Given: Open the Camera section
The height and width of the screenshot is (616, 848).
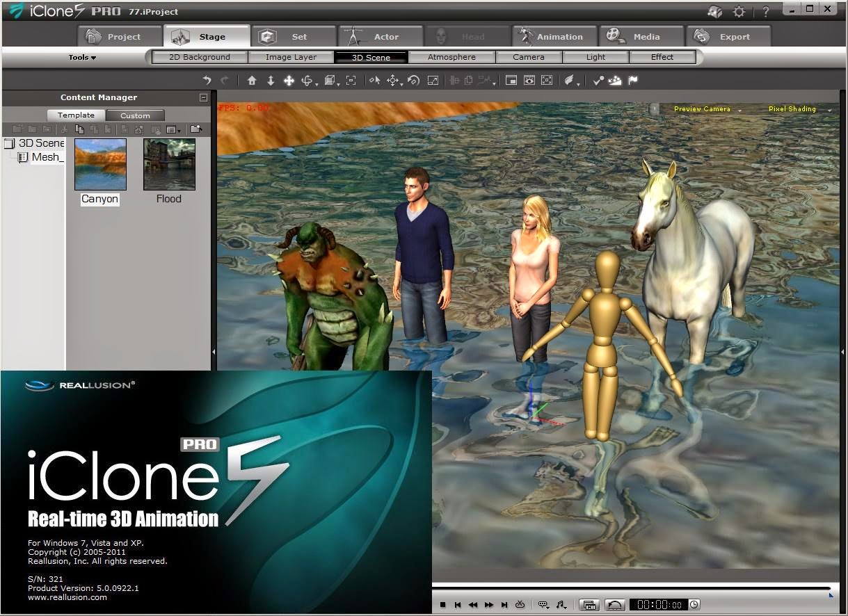Looking at the screenshot, I should click(x=529, y=57).
